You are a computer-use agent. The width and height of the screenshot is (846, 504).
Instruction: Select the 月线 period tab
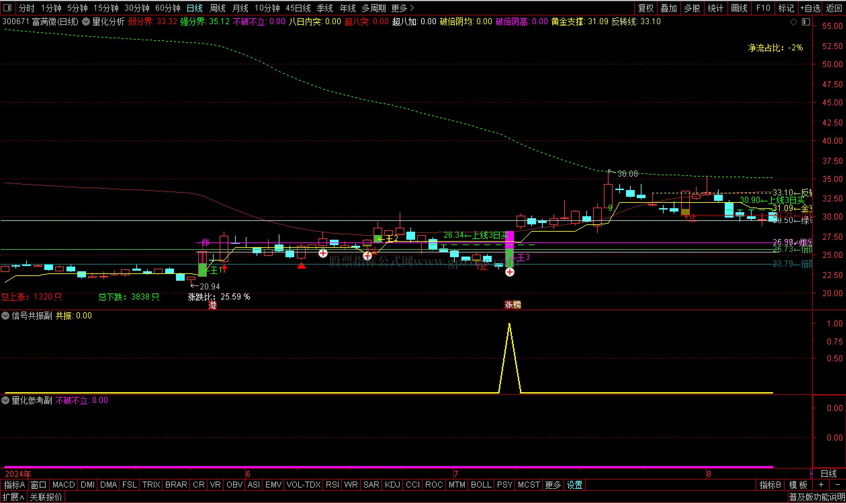tap(240, 8)
